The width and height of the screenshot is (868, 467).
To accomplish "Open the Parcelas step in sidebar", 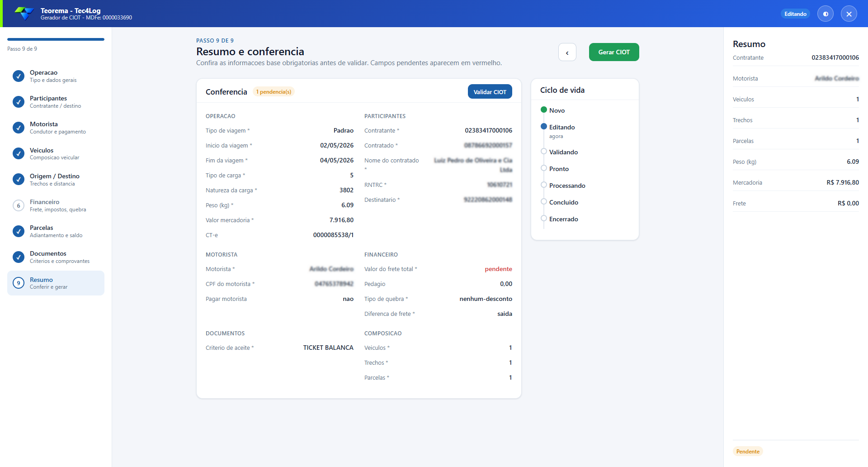I will [x=56, y=231].
